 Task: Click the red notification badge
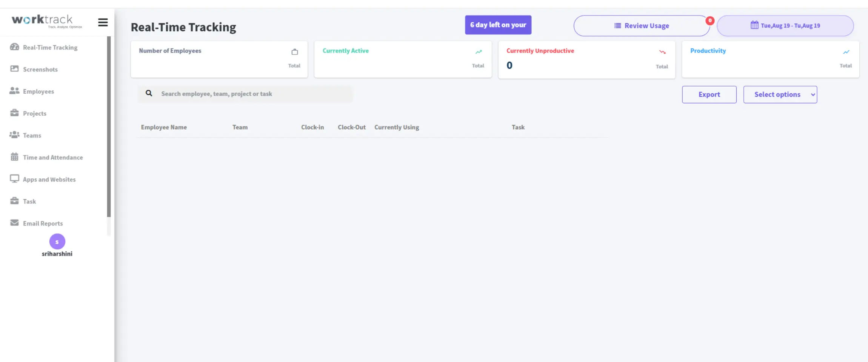(709, 21)
